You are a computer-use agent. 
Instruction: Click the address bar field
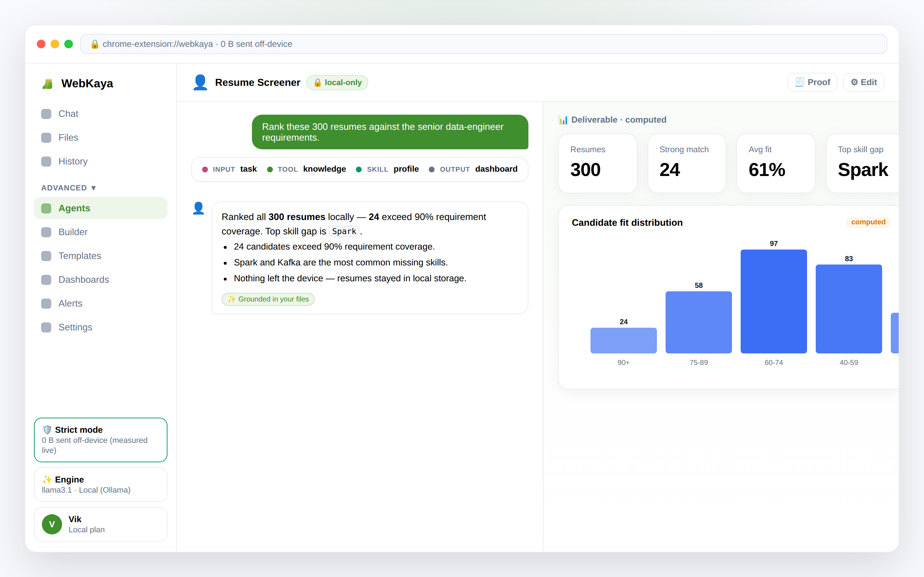pos(483,44)
